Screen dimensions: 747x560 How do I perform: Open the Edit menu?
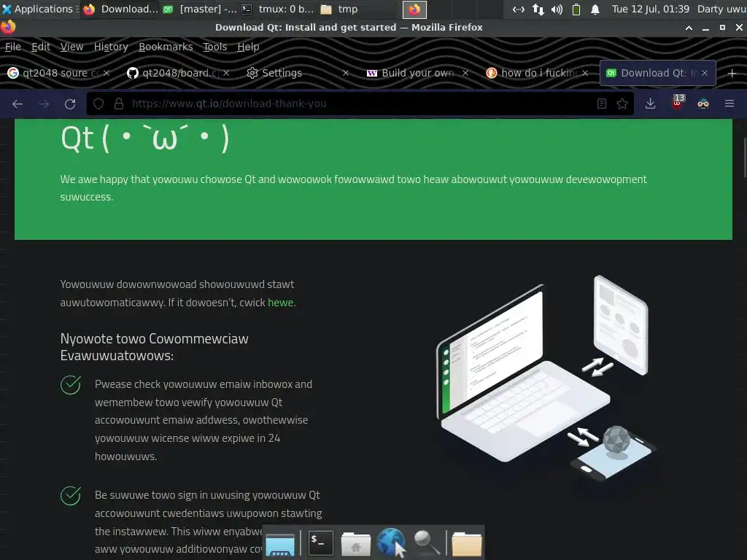point(41,47)
